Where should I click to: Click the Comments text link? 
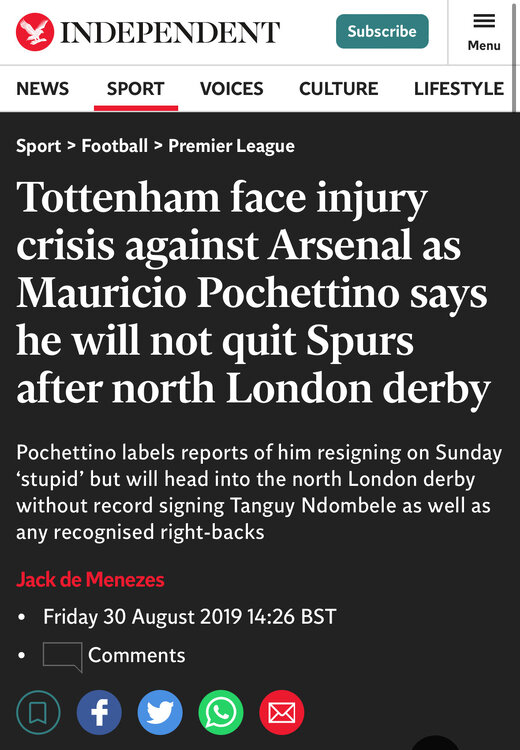136,655
